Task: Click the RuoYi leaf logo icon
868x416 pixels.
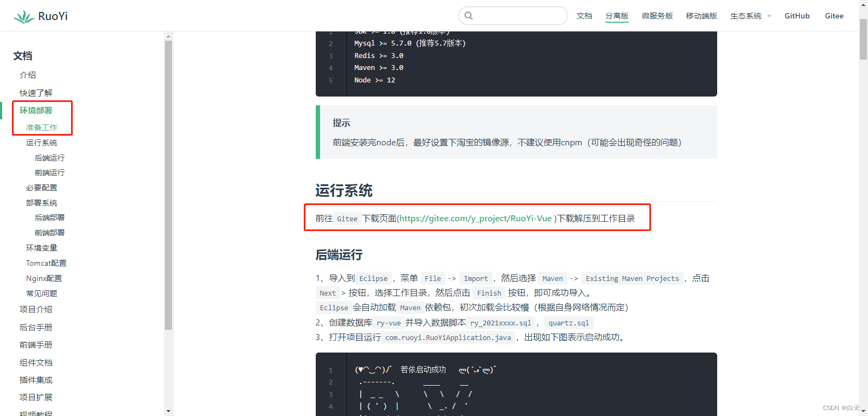Action: point(23,17)
